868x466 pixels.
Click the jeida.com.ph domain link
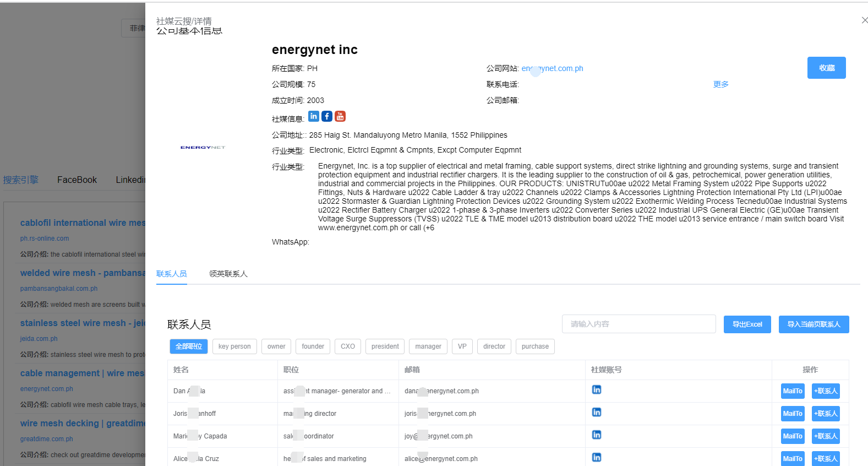(39, 339)
